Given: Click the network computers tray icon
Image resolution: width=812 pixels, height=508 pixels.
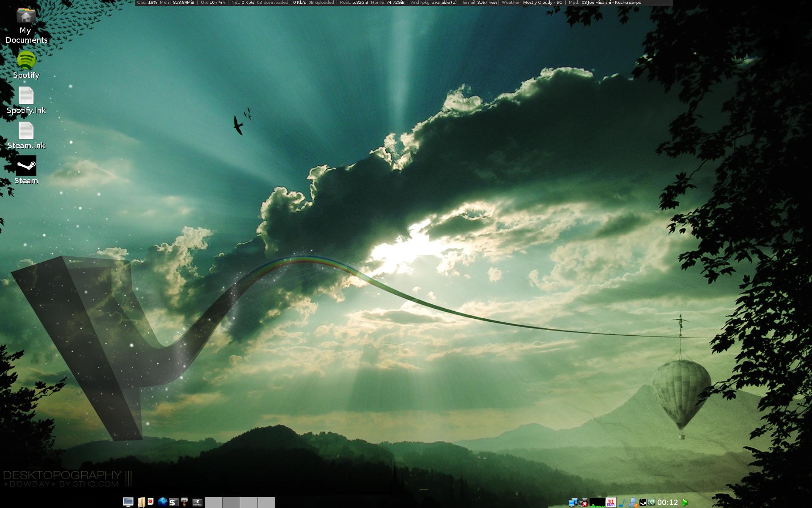Looking at the screenshot, I should [573, 502].
